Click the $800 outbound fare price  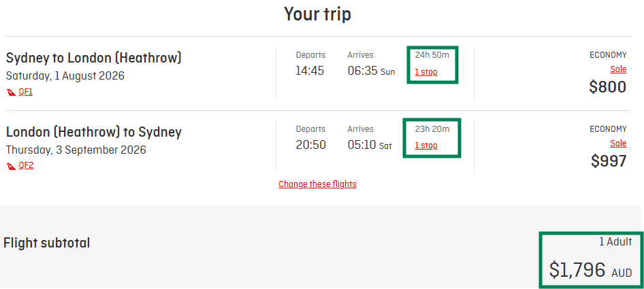point(607,87)
